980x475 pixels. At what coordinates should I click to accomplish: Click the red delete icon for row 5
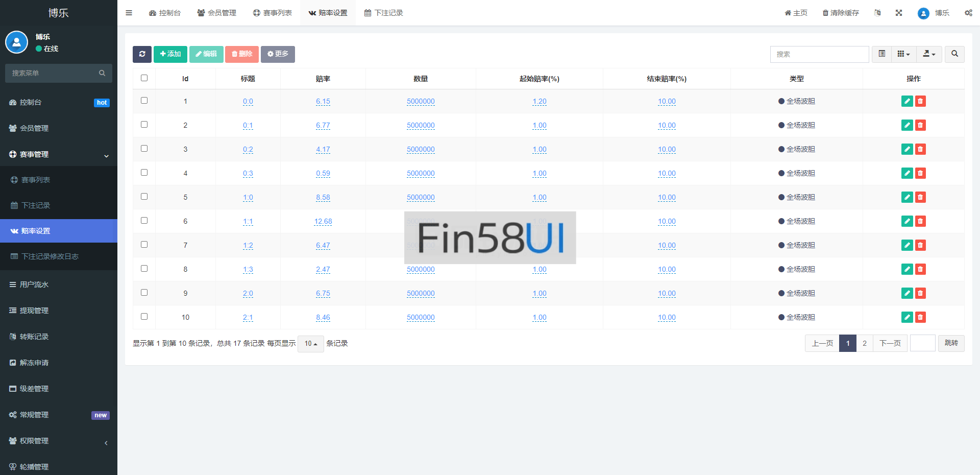[920, 197]
